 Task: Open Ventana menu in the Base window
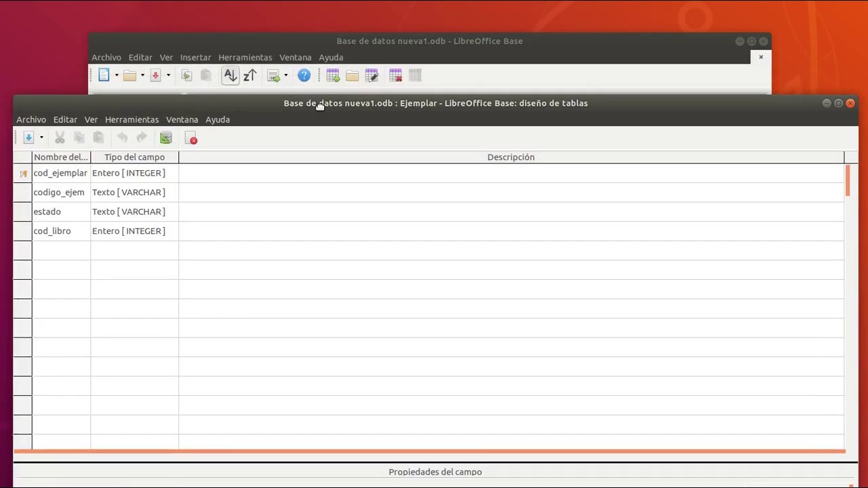tap(295, 58)
